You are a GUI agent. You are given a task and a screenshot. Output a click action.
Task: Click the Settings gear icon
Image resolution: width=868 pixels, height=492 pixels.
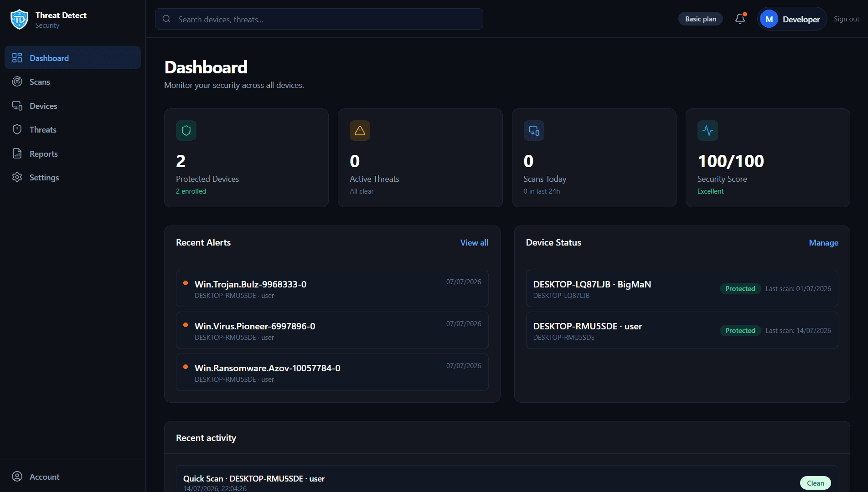pos(17,177)
